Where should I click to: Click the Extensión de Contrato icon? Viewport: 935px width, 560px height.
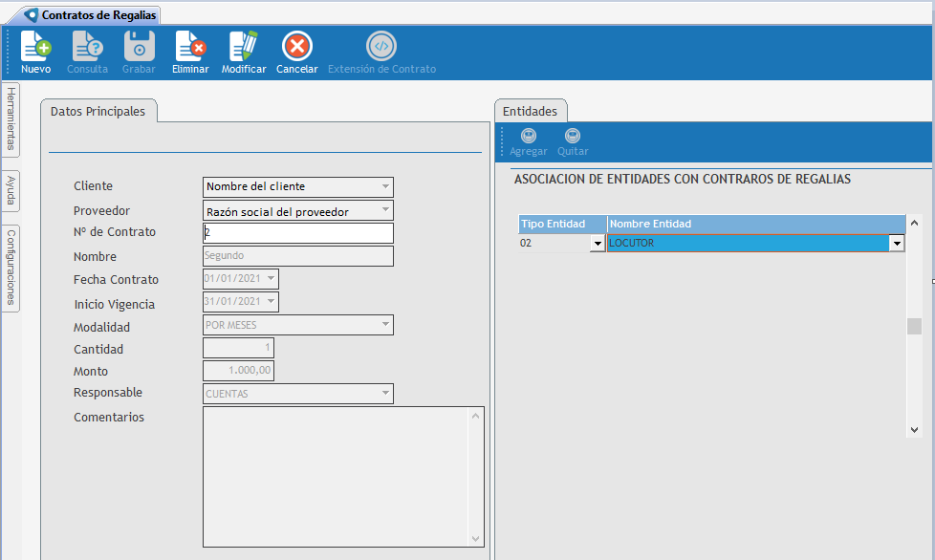pyautogui.click(x=381, y=47)
